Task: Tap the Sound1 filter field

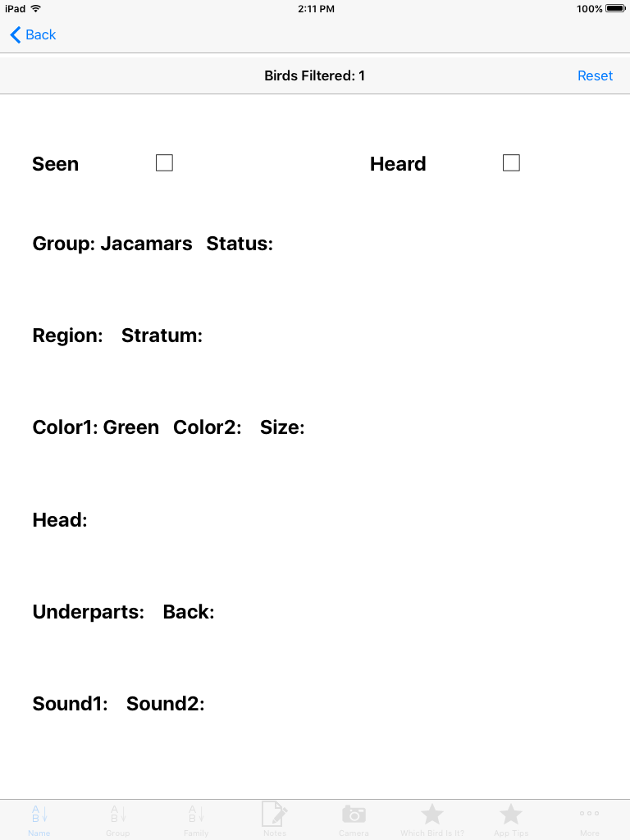Action: tap(71, 703)
